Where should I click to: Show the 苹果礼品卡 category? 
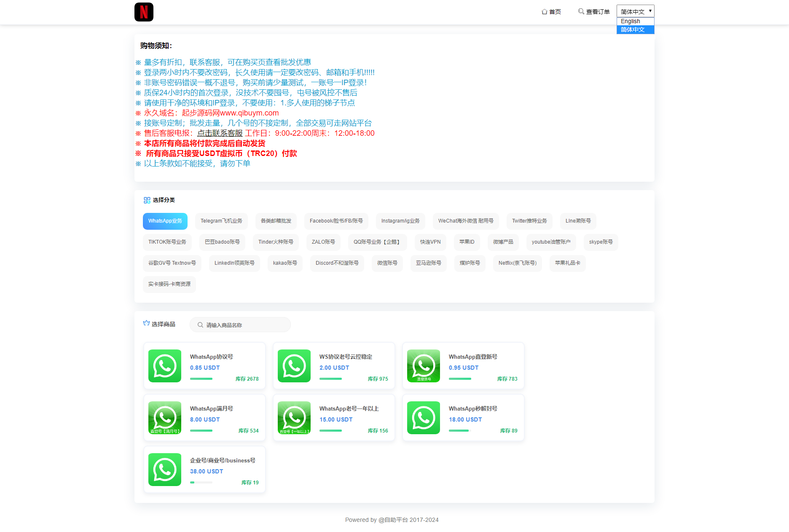point(568,263)
